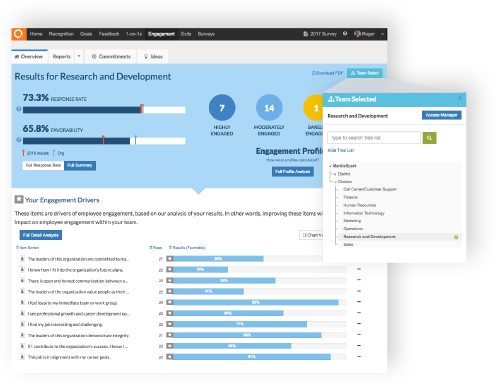Click the green search button in Team panel
Image resolution: width=497 pixels, height=386 pixels.
point(429,138)
